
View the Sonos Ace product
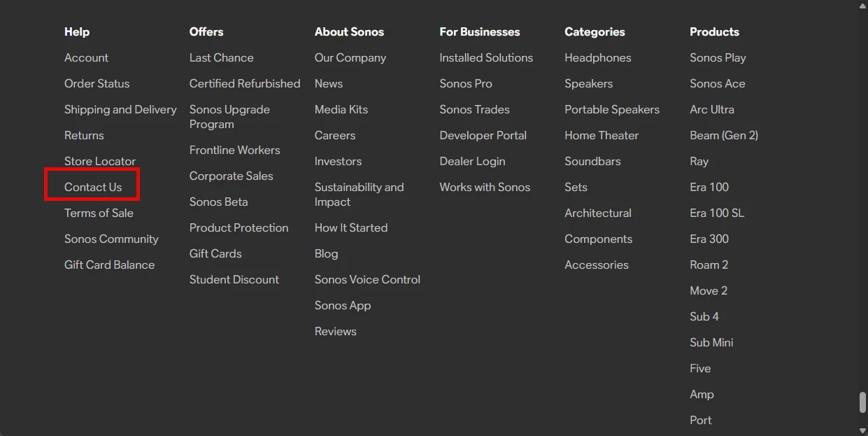pos(717,83)
